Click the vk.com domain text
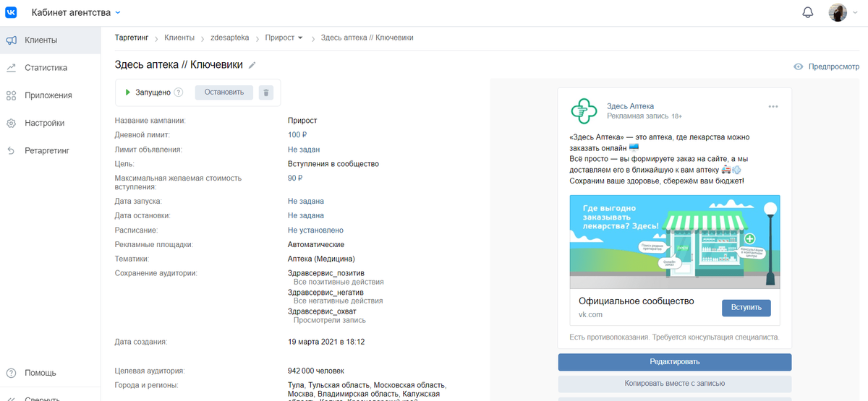Image resolution: width=868 pixels, height=401 pixels. [x=590, y=315]
